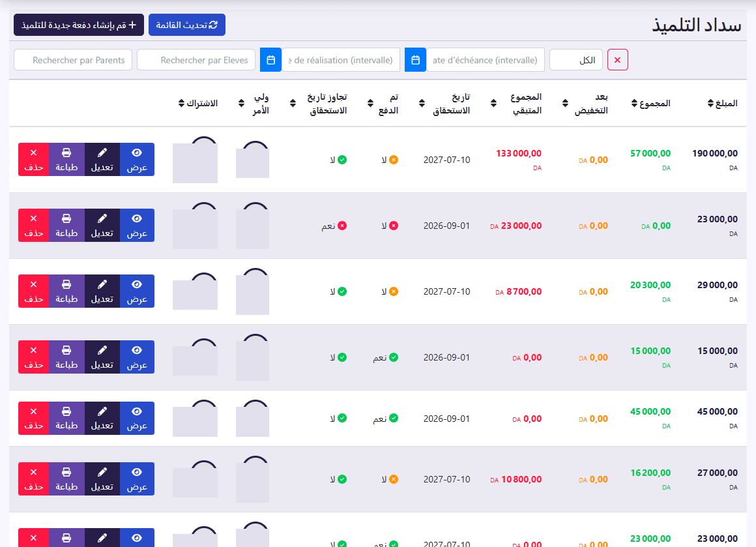Viewport: 756px width, 547px height.
Task: Click the page title 'سداد التلميذ'
Action: click(x=697, y=25)
